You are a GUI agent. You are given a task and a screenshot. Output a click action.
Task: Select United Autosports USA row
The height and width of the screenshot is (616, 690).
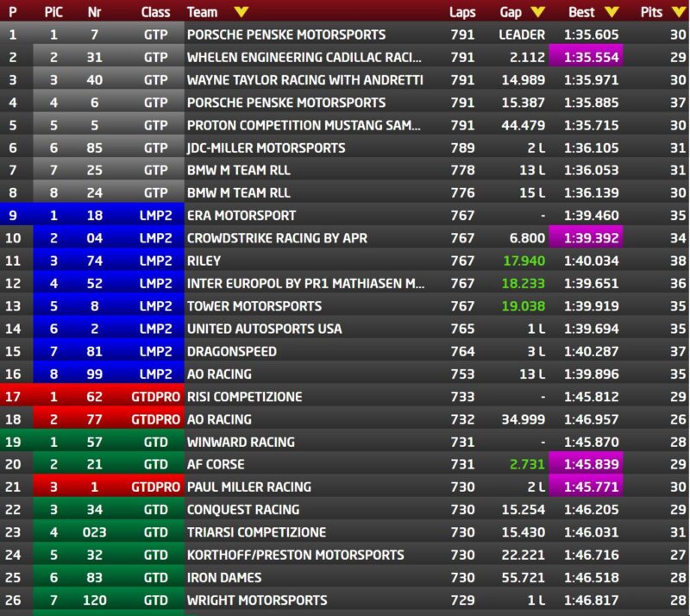click(345, 329)
